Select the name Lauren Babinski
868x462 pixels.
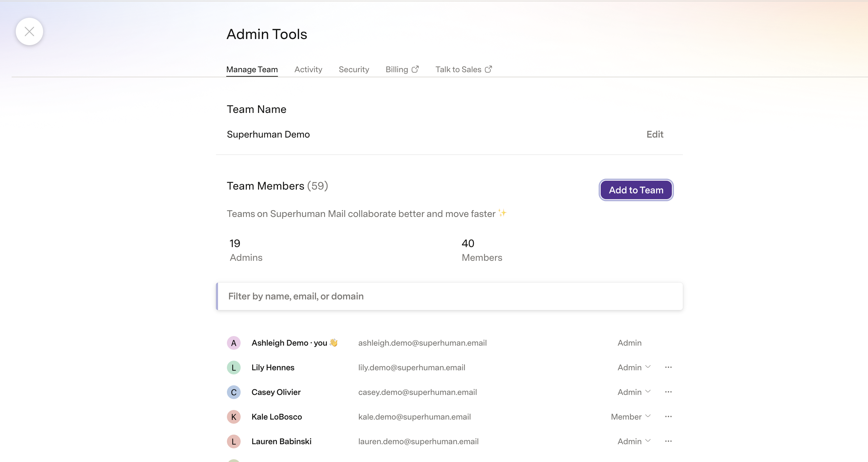pyautogui.click(x=281, y=441)
